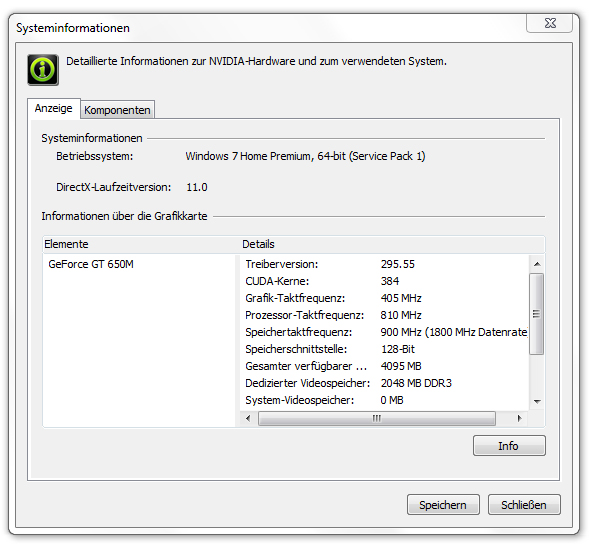
Task: Click the Info button
Action: pyautogui.click(x=509, y=446)
